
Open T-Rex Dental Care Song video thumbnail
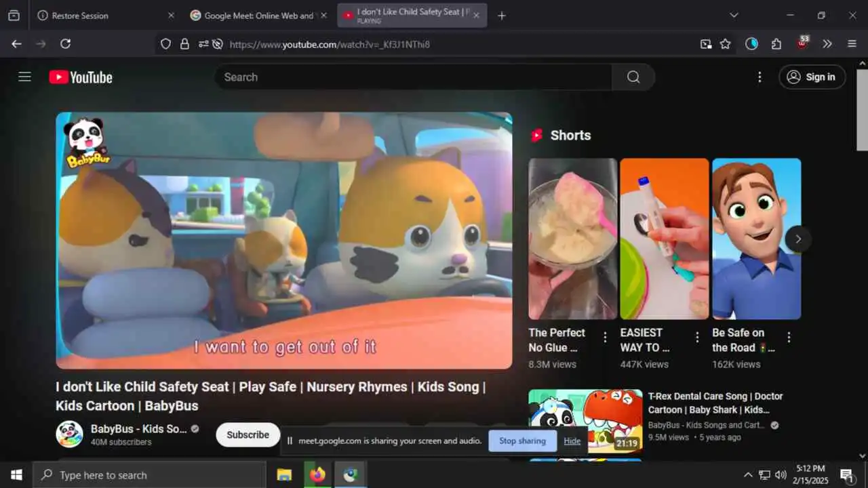pyautogui.click(x=585, y=421)
